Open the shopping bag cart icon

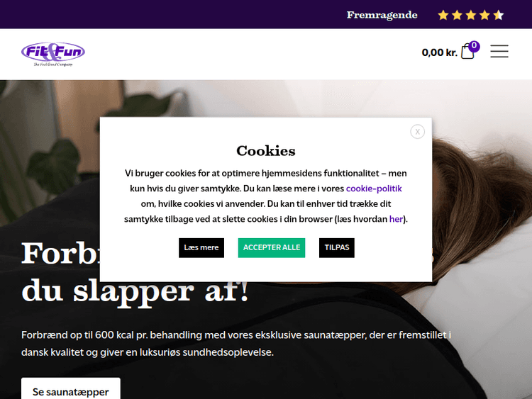point(467,52)
